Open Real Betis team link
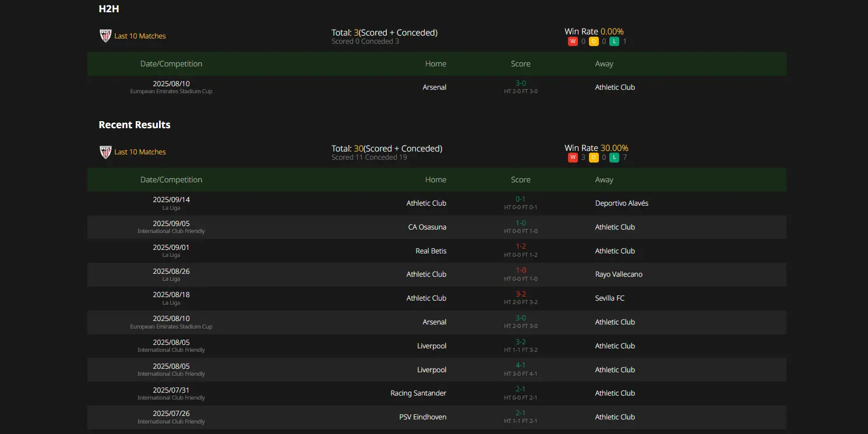 point(431,251)
